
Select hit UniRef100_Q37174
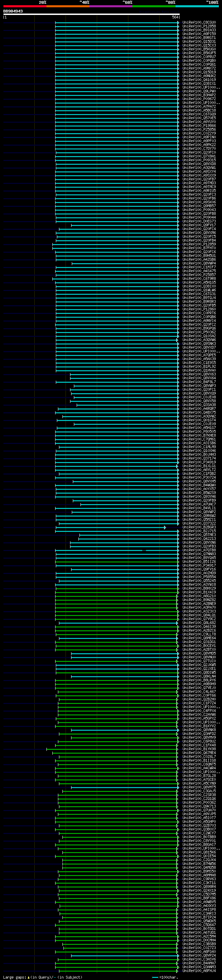click(199, 459)
